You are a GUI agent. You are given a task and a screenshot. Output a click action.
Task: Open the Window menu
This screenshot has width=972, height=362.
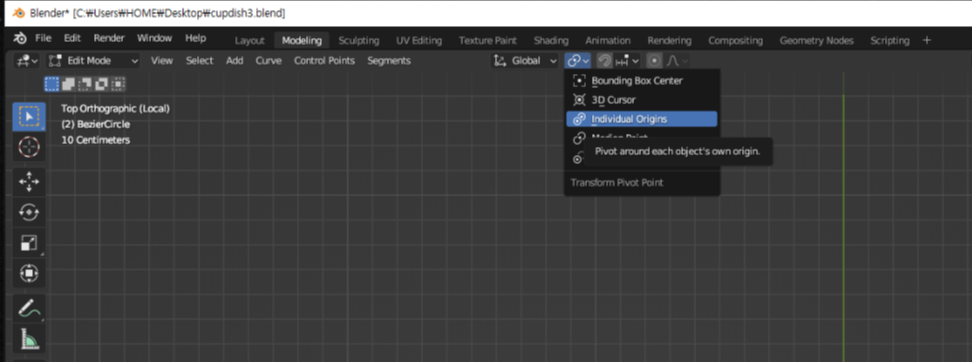coord(154,38)
